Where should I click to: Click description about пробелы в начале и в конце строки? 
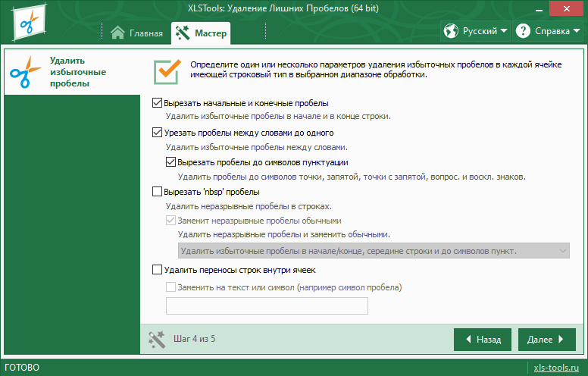[278, 116]
